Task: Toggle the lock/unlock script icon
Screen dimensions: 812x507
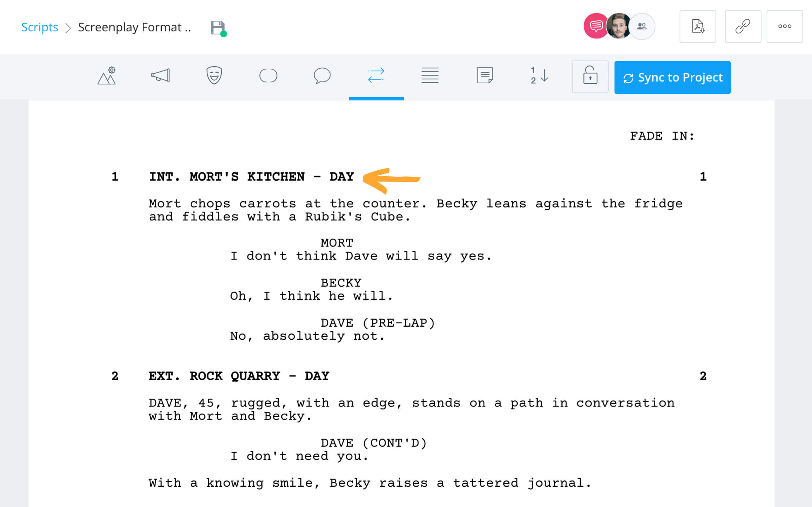Action: 590,76
